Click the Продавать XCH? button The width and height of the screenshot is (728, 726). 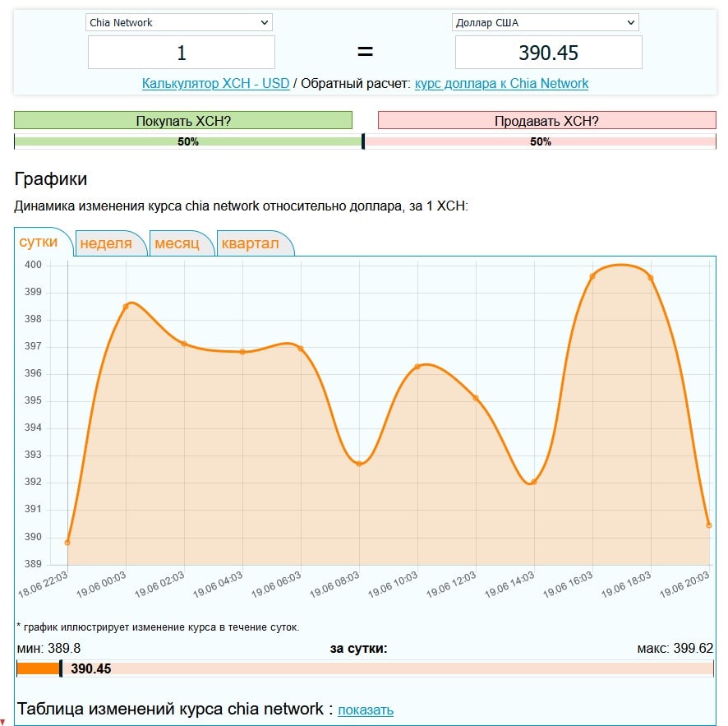tap(547, 120)
